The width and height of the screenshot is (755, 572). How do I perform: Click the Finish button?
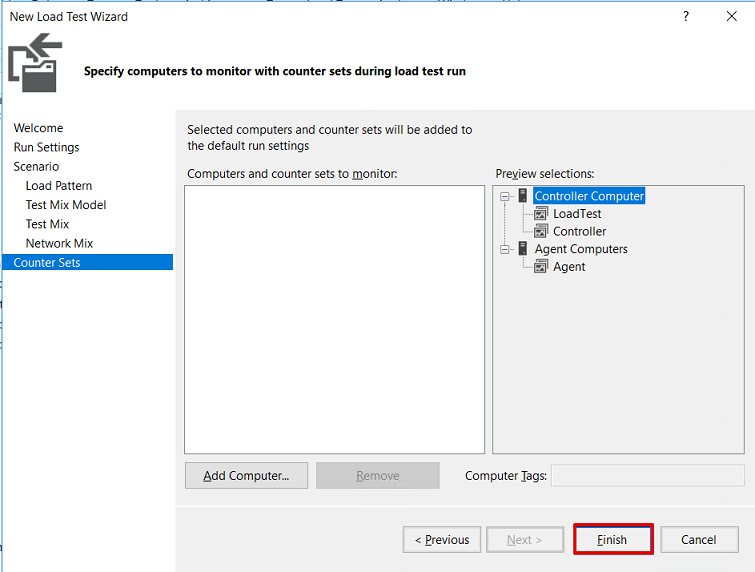(x=613, y=540)
